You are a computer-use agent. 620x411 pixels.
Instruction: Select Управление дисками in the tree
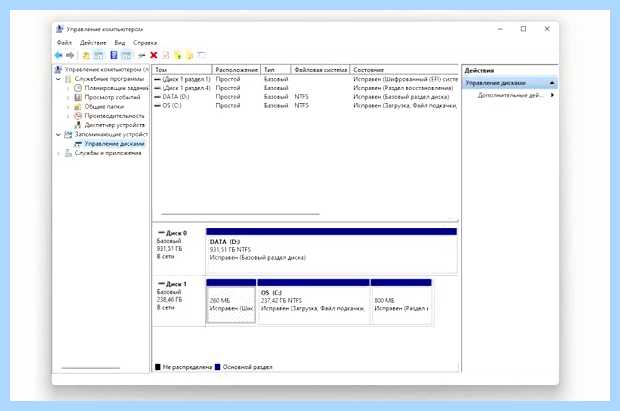114,144
